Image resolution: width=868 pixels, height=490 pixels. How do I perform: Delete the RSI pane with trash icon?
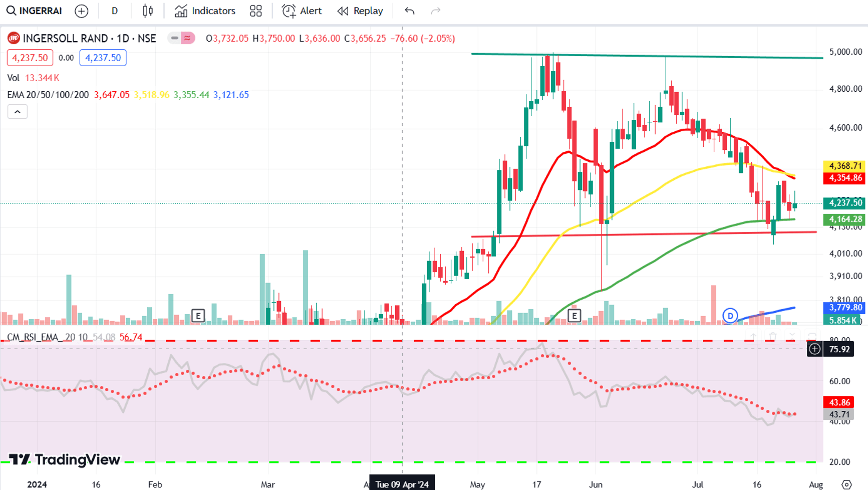pyautogui.click(x=773, y=337)
